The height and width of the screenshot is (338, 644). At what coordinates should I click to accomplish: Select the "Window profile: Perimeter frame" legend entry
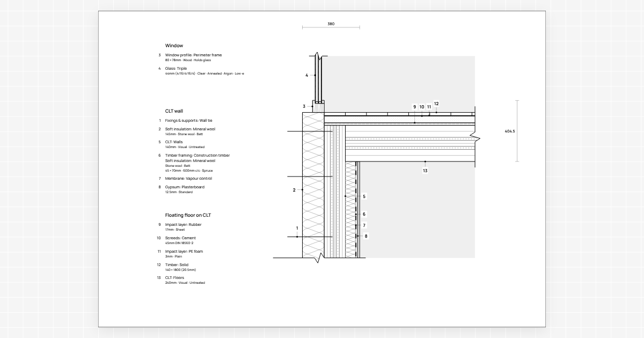pyautogui.click(x=193, y=55)
